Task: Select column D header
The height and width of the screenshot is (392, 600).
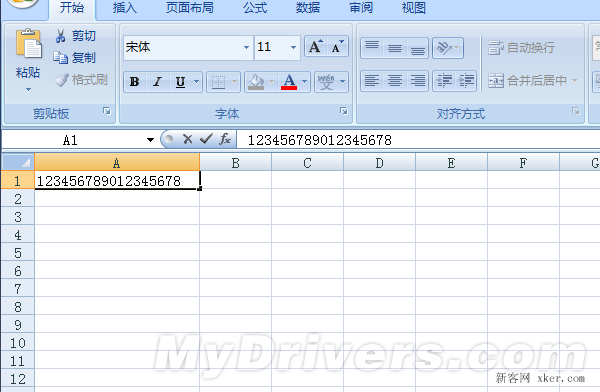Action: pos(379,163)
